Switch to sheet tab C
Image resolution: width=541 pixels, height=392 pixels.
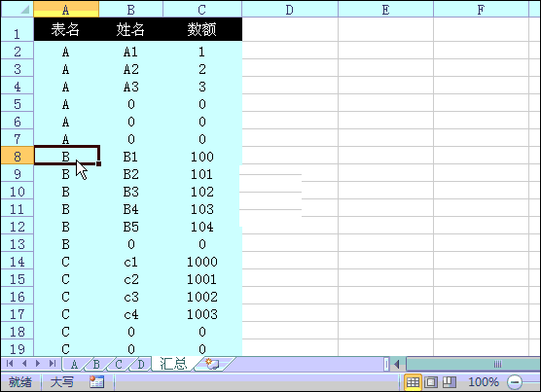coord(119,364)
